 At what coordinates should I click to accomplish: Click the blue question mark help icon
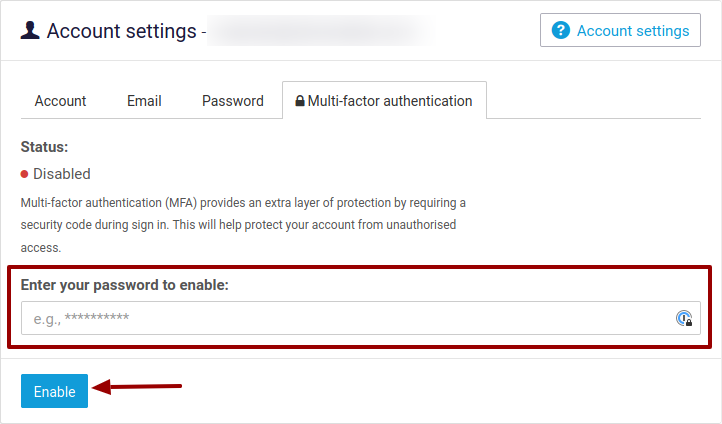(x=561, y=30)
